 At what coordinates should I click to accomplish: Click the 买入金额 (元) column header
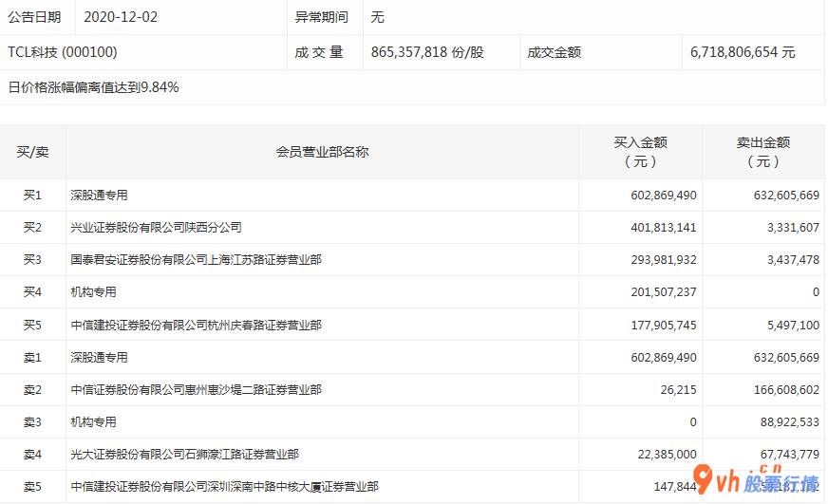[x=640, y=152]
